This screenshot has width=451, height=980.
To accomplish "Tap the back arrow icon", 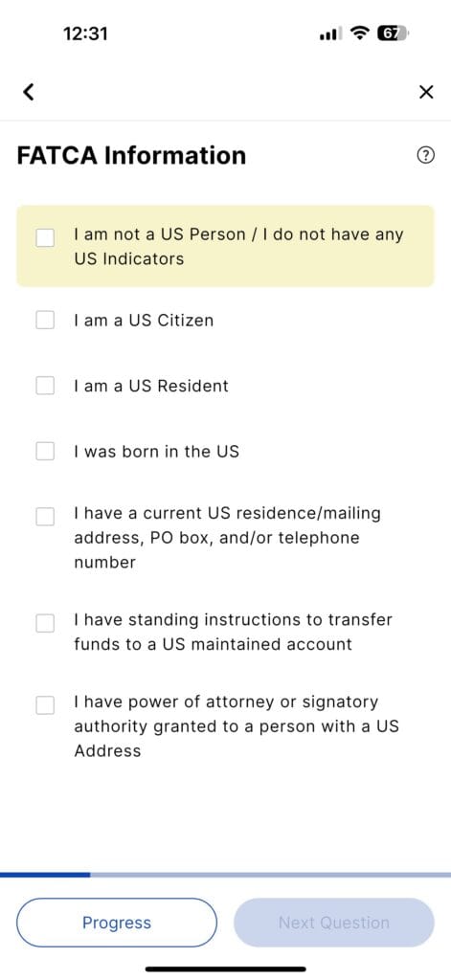I will coord(28,92).
